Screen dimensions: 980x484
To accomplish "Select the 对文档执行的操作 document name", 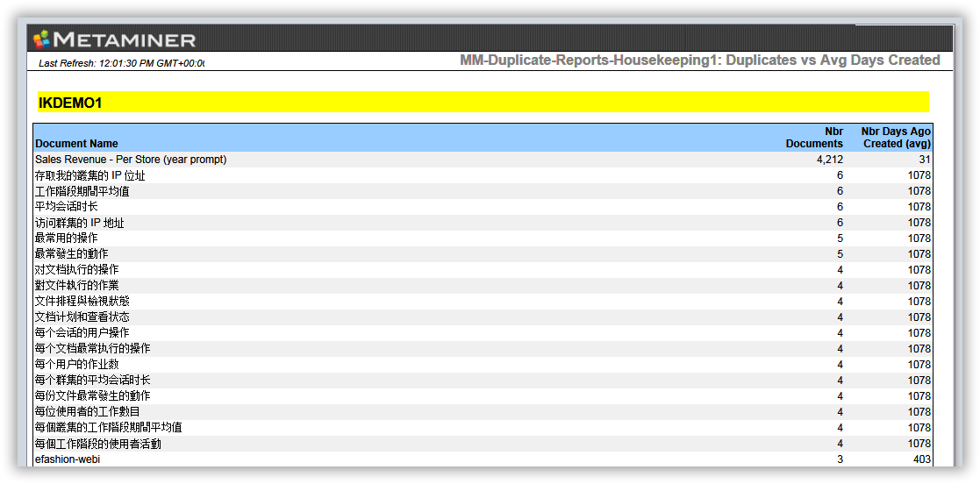I will click(x=77, y=270).
